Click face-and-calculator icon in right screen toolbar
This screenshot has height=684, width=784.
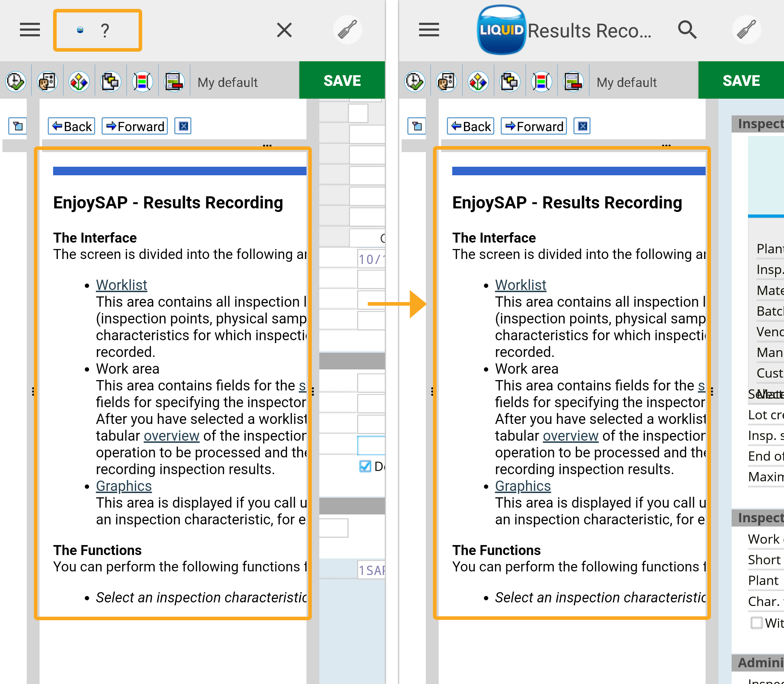(x=447, y=82)
